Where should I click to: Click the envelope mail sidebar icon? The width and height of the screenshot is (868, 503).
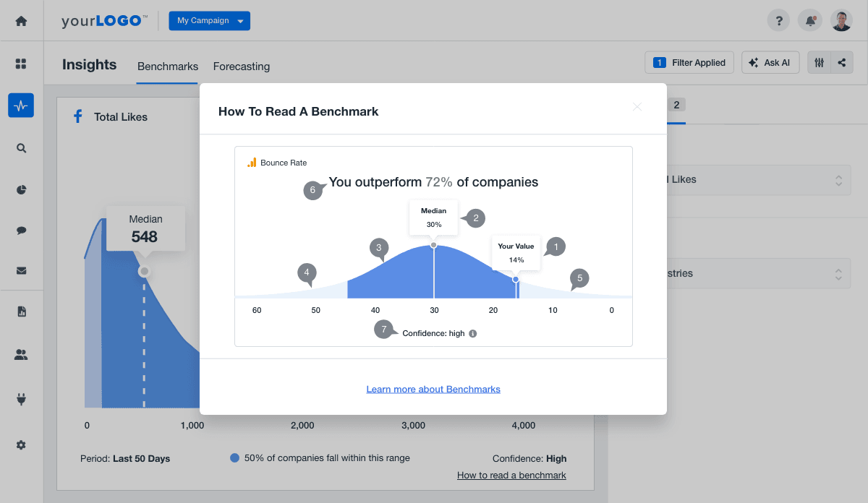point(21,271)
